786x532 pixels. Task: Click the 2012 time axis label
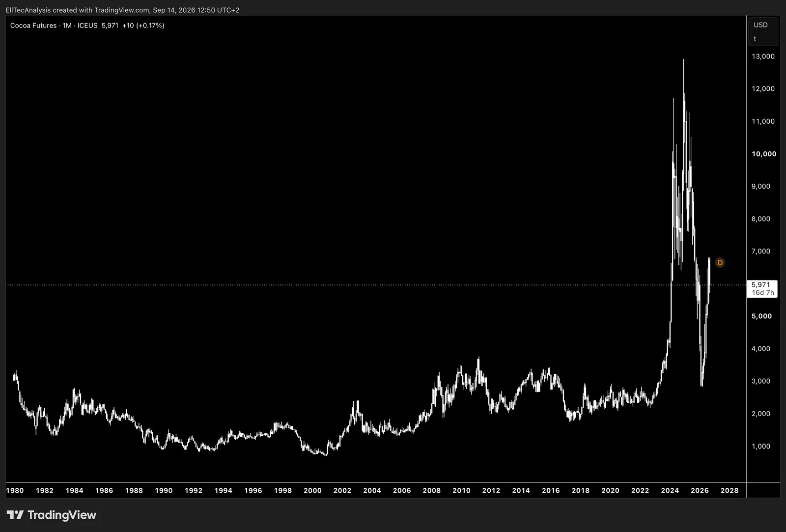[x=491, y=490]
